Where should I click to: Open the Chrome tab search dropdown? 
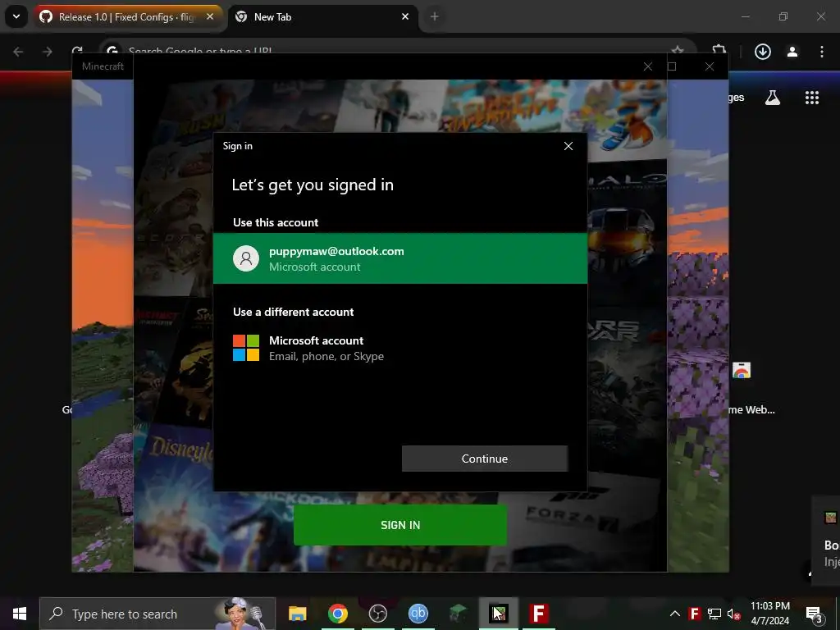tap(16, 16)
